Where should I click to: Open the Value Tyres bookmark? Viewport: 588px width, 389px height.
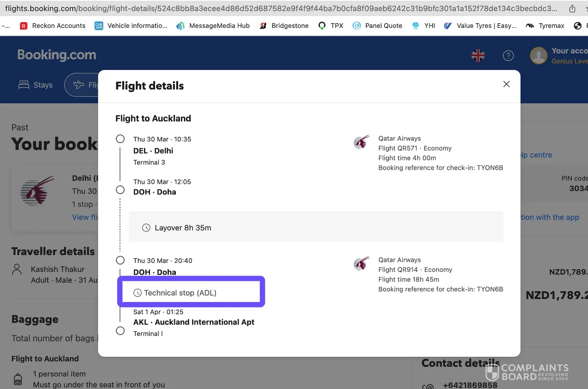(x=480, y=26)
